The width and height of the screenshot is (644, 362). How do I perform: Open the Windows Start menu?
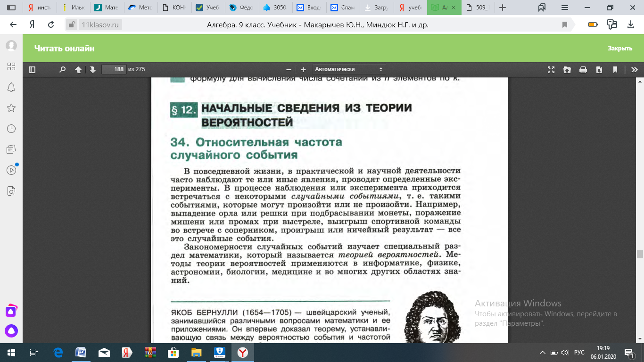click(10, 353)
